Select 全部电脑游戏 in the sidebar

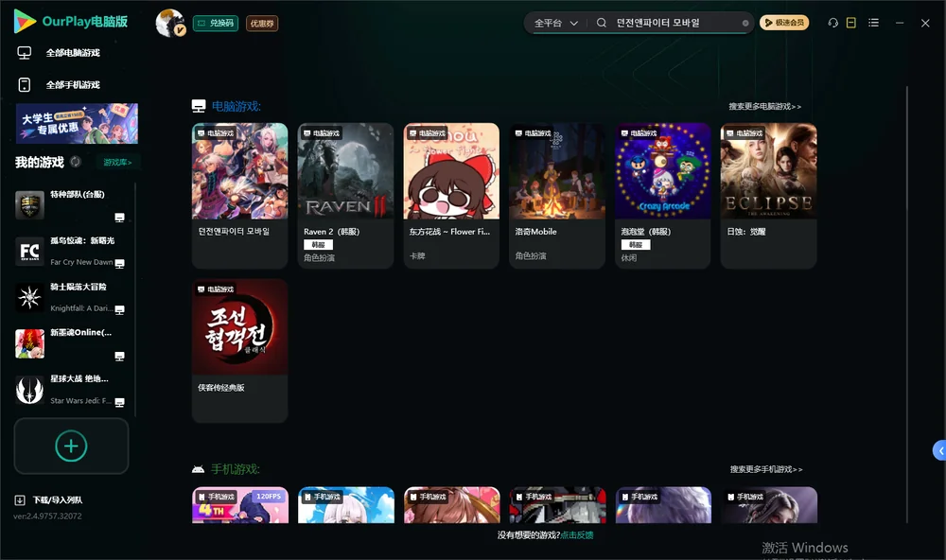(x=74, y=53)
